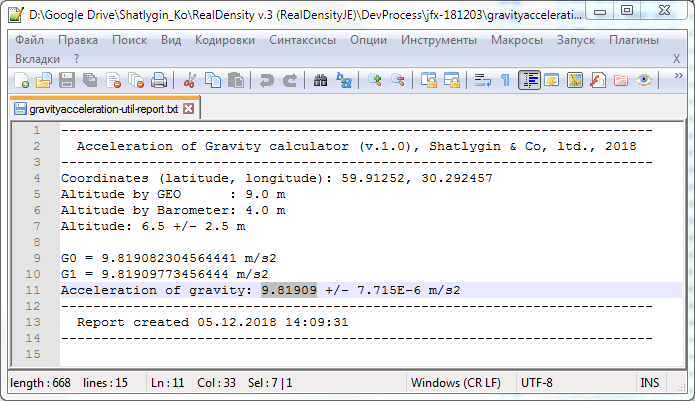Open the Вкладки menu
Viewport: 695px width, 401px height.
[x=37, y=59]
